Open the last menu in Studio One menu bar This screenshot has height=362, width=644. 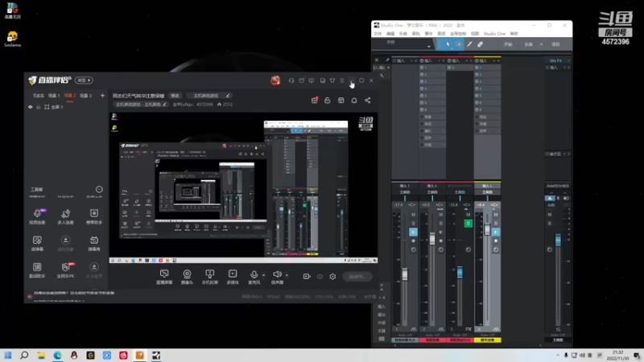click(514, 34)
